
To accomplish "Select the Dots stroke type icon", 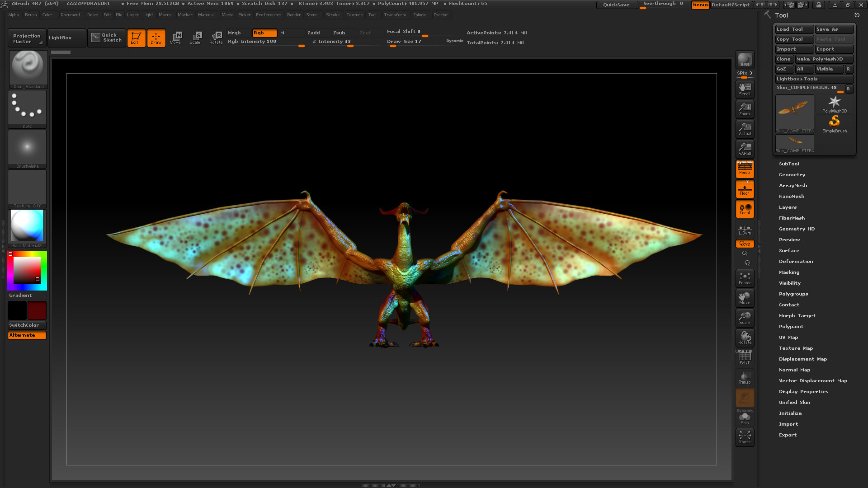I will pos(27,108).
